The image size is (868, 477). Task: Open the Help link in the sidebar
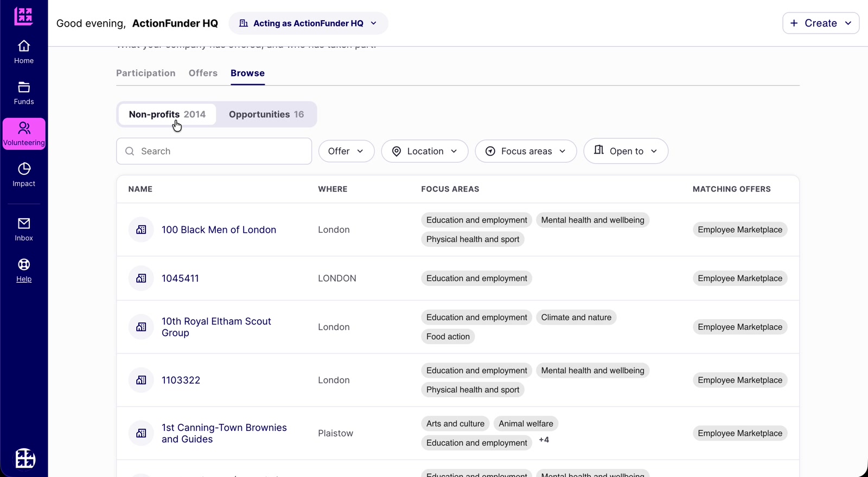click(x=24, y=270)
